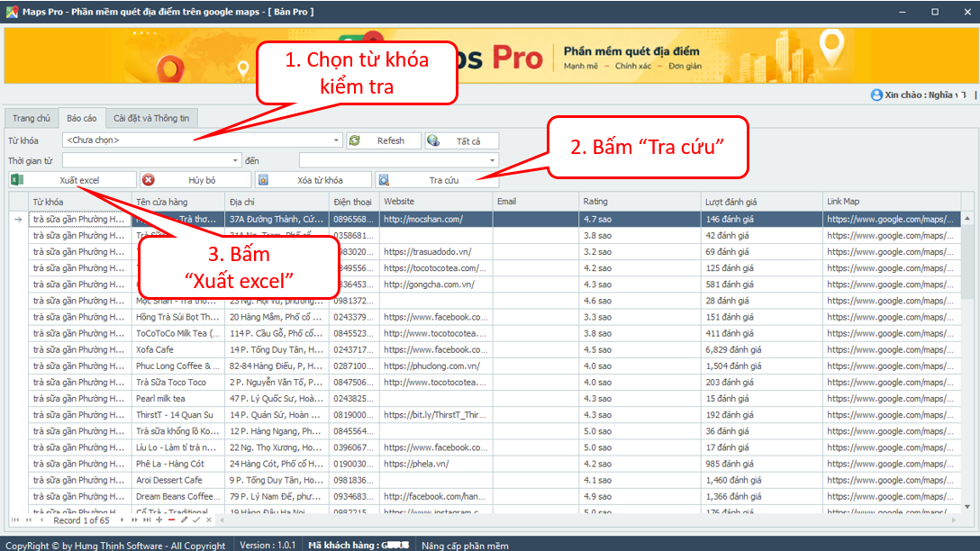Click the Excel icon on the Xuất excel button
This screenshot has height=551, width=980.
pyautogui.click(x=17, y=180)
